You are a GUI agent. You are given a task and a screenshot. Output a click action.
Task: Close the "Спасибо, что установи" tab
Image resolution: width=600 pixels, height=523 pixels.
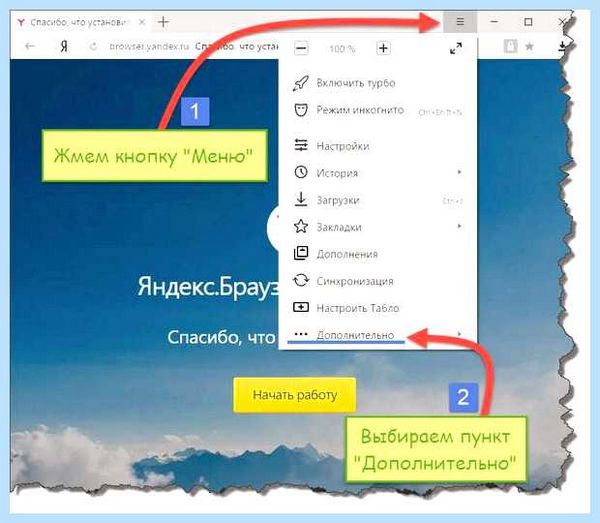click(x=142, y=22)
